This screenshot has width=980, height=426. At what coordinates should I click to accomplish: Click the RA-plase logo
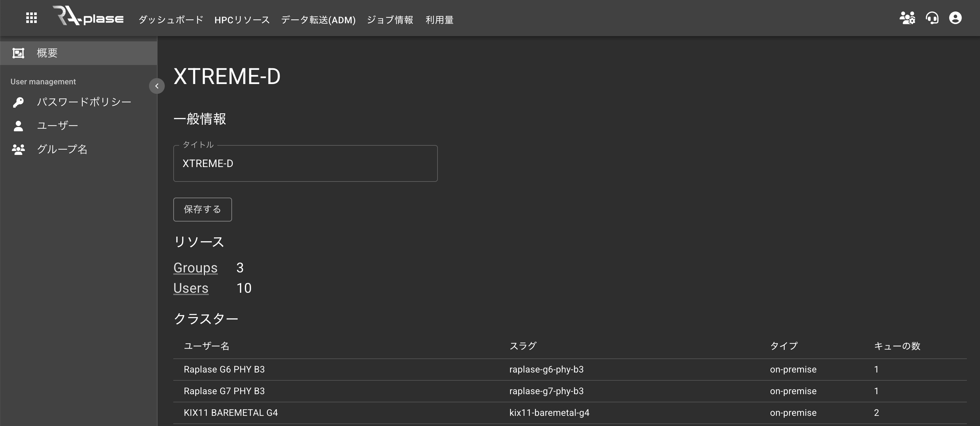click(x=88, y=16)
